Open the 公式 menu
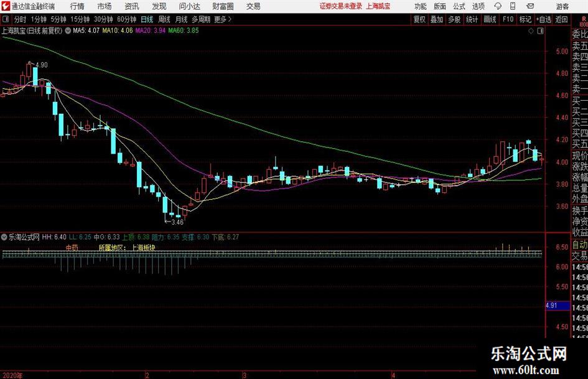588x379 pixels. pos(459,6)
